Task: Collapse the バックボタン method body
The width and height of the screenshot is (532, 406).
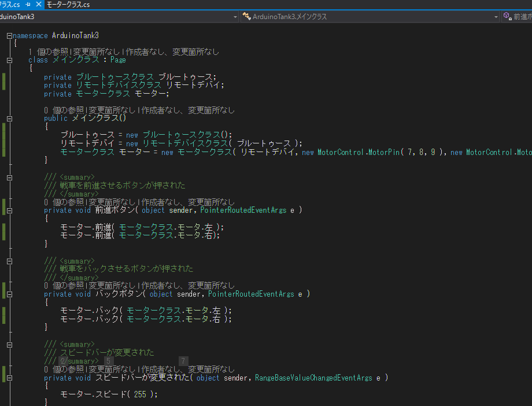Action: click(9, 294)
